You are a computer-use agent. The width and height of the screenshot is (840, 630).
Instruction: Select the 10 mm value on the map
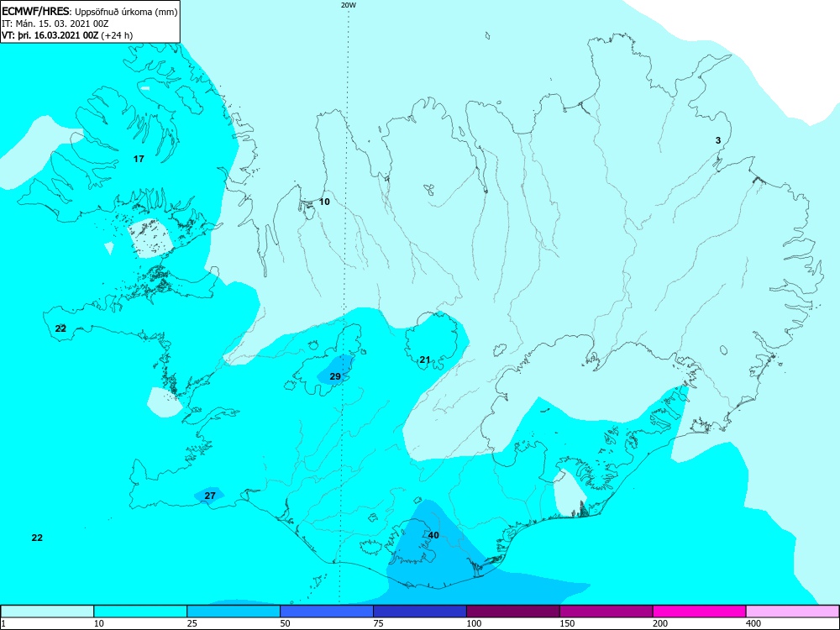coord(324,202)
